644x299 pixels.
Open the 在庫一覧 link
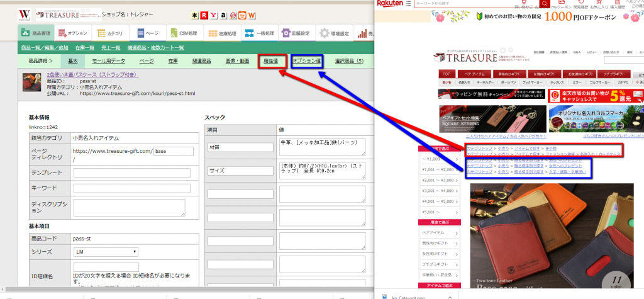click(x=84, y=47)
